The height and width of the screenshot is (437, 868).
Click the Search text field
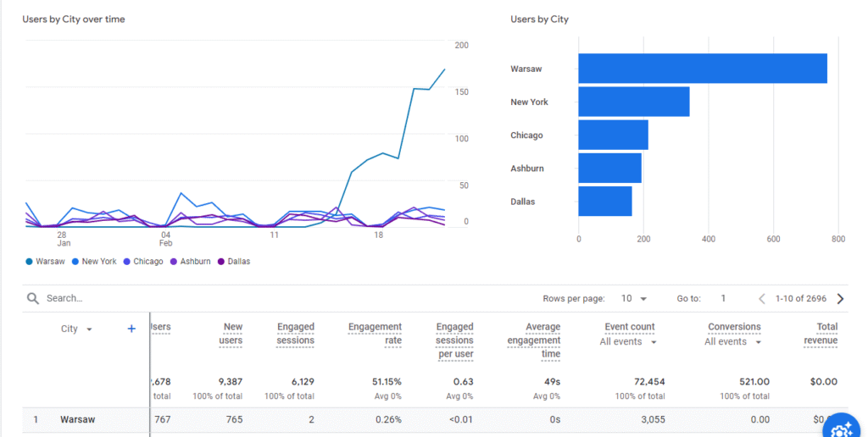[x=170, y=298]
